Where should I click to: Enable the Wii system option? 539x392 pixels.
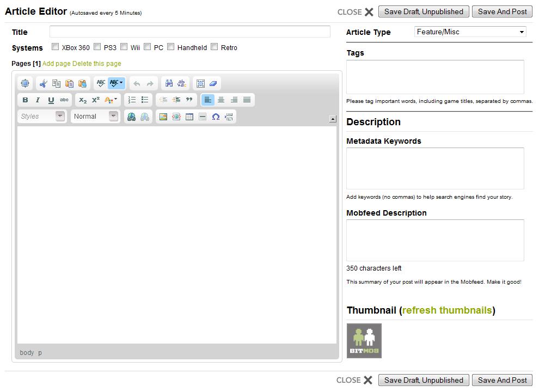point(124,47)
